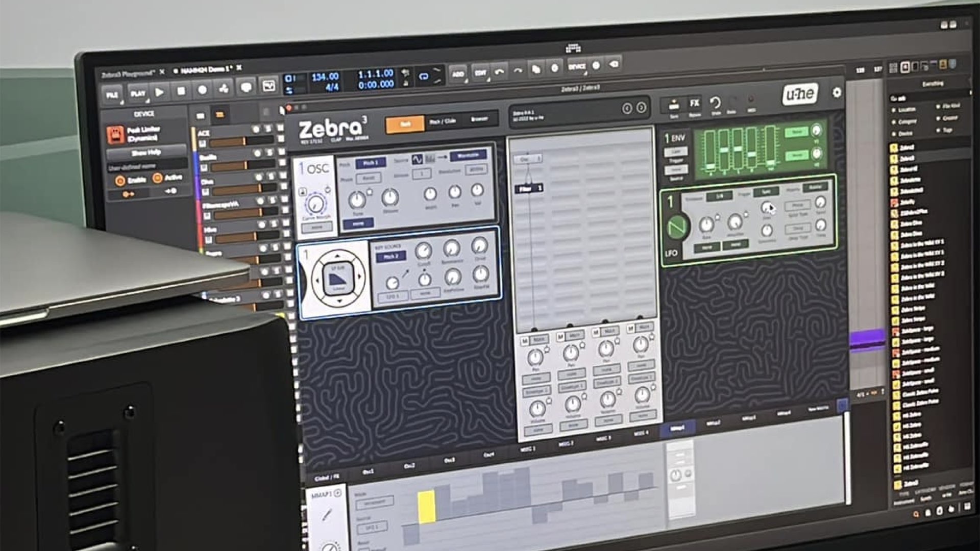Select the sine waveform icon in OSC panel
Viewport: 980px width, 551px height.
tap(417, 159)
